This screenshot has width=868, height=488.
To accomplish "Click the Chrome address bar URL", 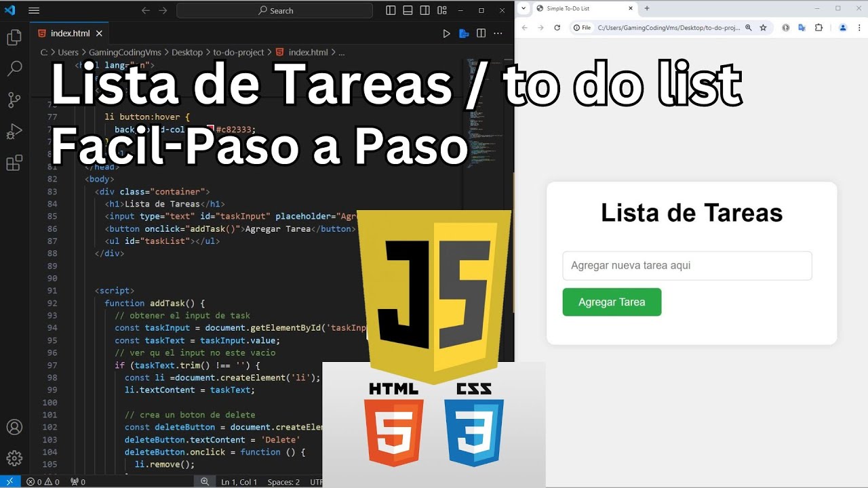I will pyautogui.click(x=669, y=28).
